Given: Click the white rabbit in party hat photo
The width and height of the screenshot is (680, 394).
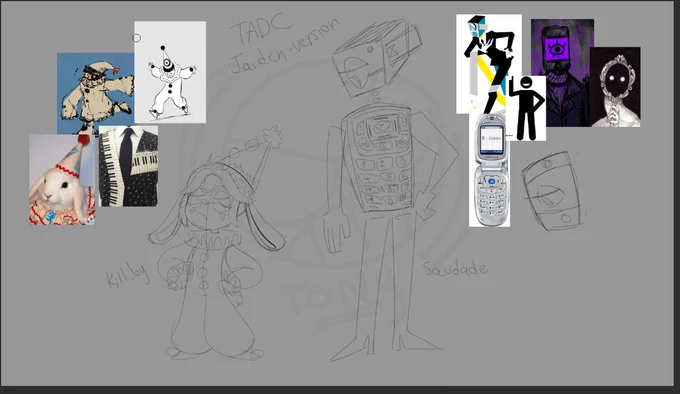Looking at the screenshot, I should [x=62, y=179].
